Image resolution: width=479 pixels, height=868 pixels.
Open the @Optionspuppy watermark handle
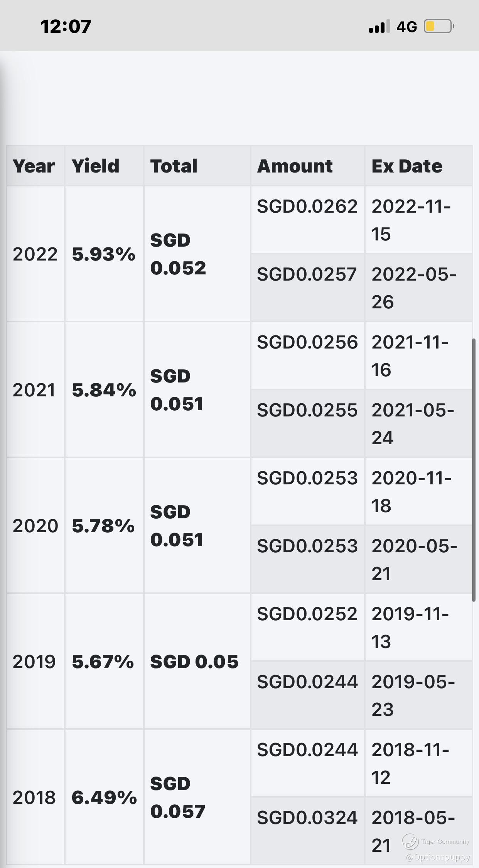438,857
